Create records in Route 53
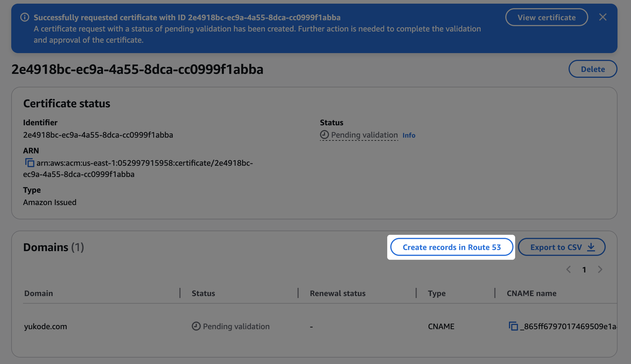 [452, 247]
